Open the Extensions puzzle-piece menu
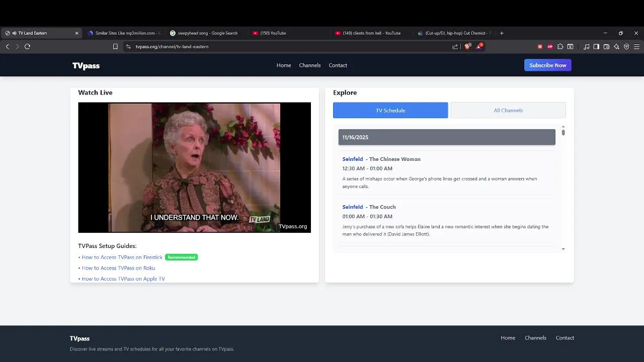This screenshot has height=362, width=644. pos(560,46)
